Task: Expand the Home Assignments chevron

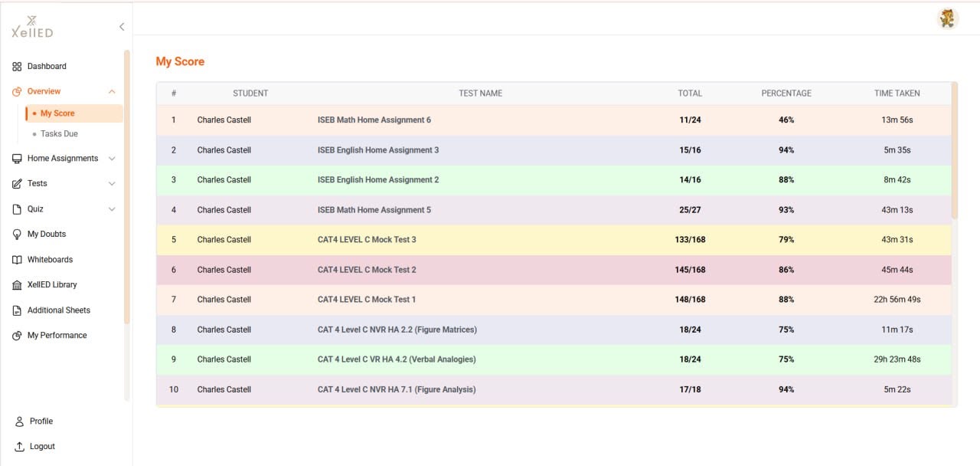Action: coord(112,159)
